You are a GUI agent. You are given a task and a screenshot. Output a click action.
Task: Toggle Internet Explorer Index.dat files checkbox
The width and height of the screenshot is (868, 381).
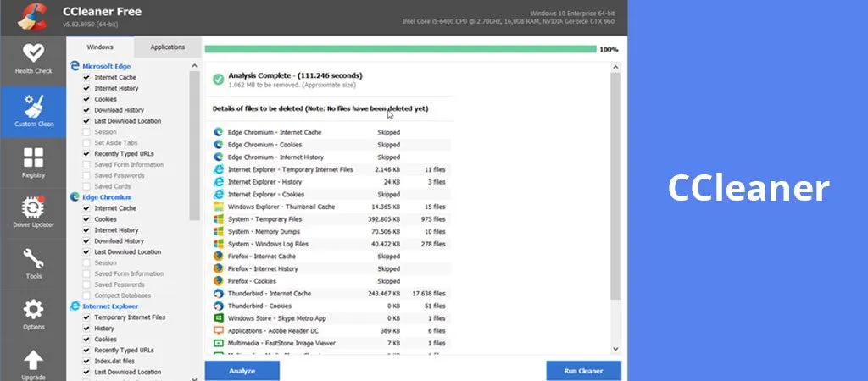[x=86, y=361]
